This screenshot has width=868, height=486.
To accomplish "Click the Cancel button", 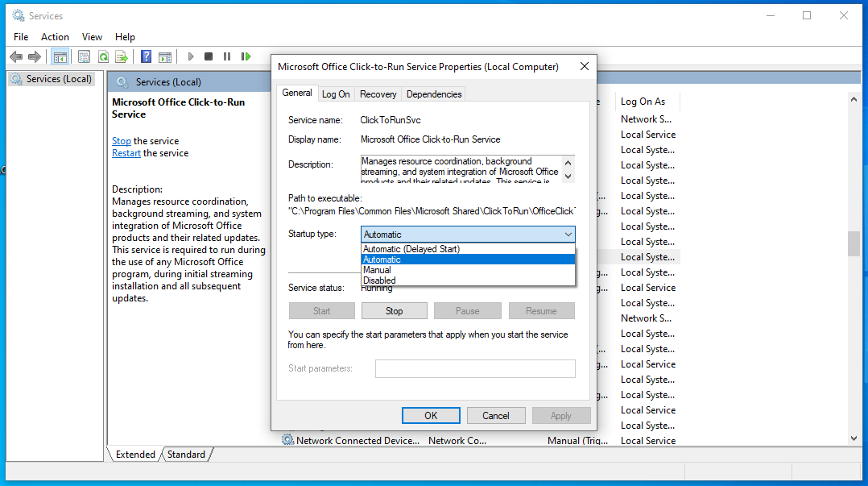I will (495, 416).
